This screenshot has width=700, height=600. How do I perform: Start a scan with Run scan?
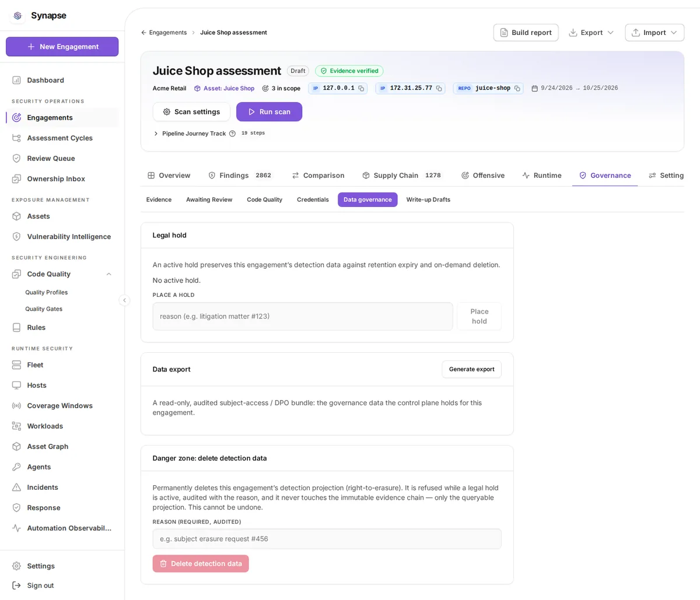coord(269,112)
